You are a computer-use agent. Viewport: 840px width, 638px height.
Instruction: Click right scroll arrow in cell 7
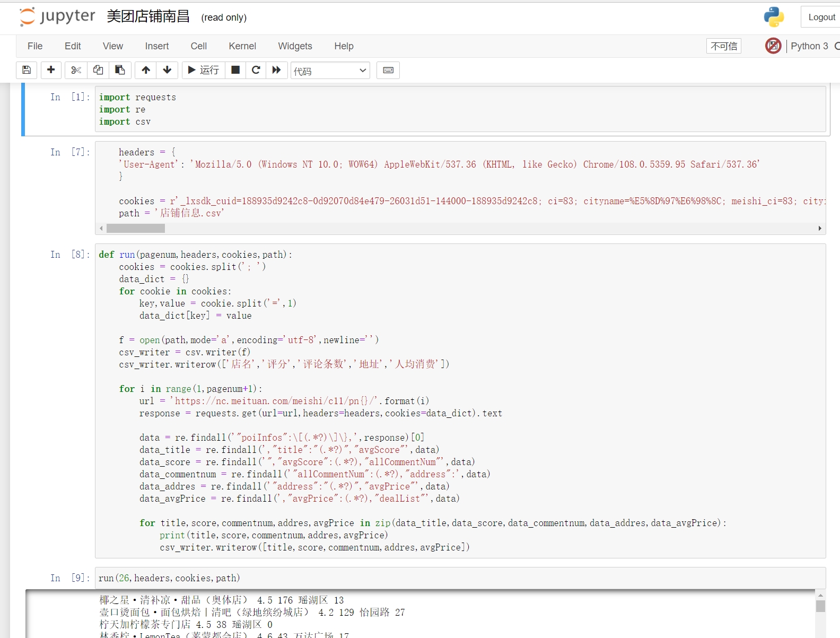[x=820, y=228]
